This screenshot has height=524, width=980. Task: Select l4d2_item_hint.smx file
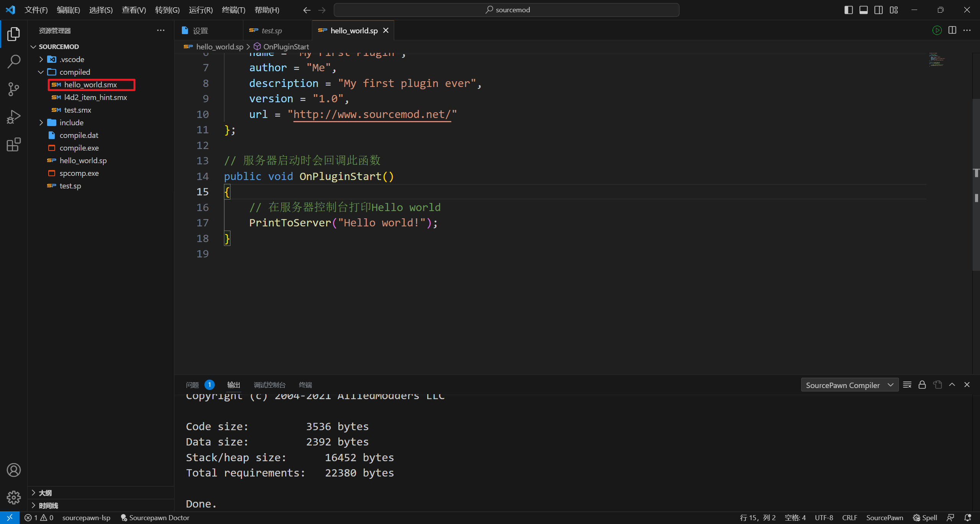[x=101, y=97]
